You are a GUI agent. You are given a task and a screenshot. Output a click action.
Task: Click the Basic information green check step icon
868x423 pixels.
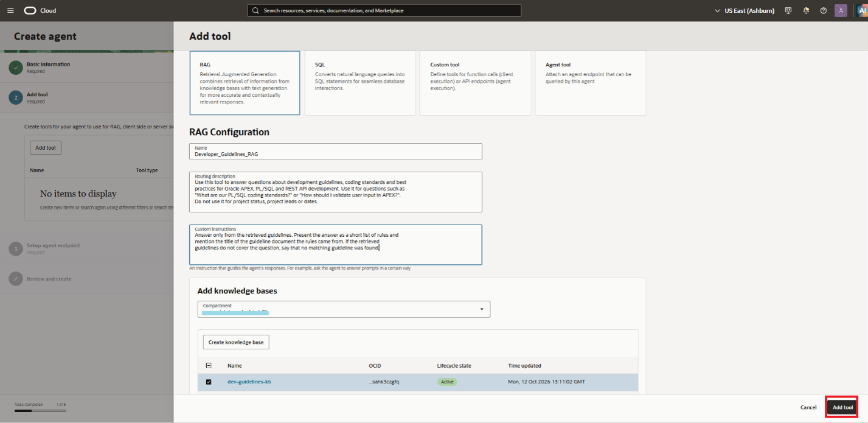click(x=16, y=68)
